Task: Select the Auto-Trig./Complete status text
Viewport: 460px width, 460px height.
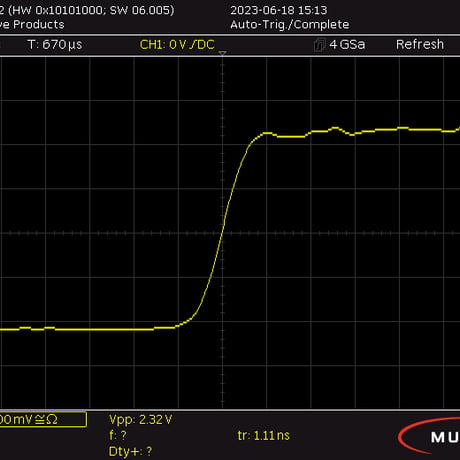Action: (x=290, y=24)
